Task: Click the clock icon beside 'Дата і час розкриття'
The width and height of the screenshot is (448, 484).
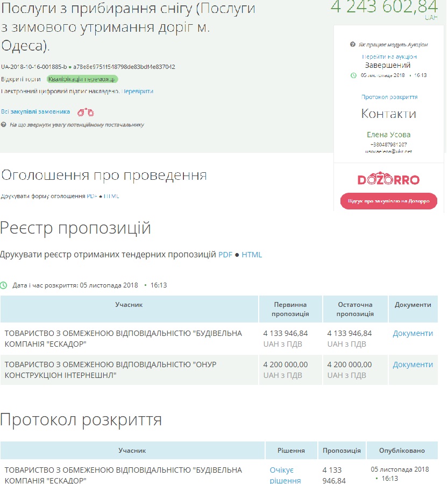Action: pos(4,285)
